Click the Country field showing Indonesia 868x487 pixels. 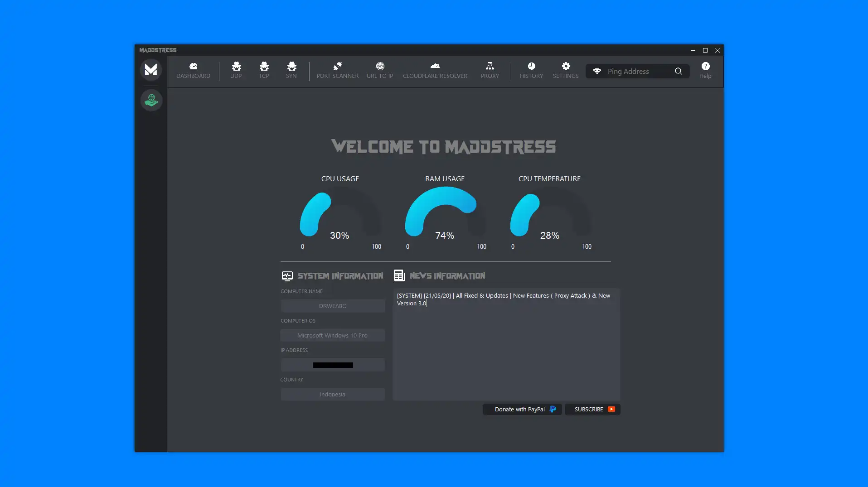tap(333, 394)
